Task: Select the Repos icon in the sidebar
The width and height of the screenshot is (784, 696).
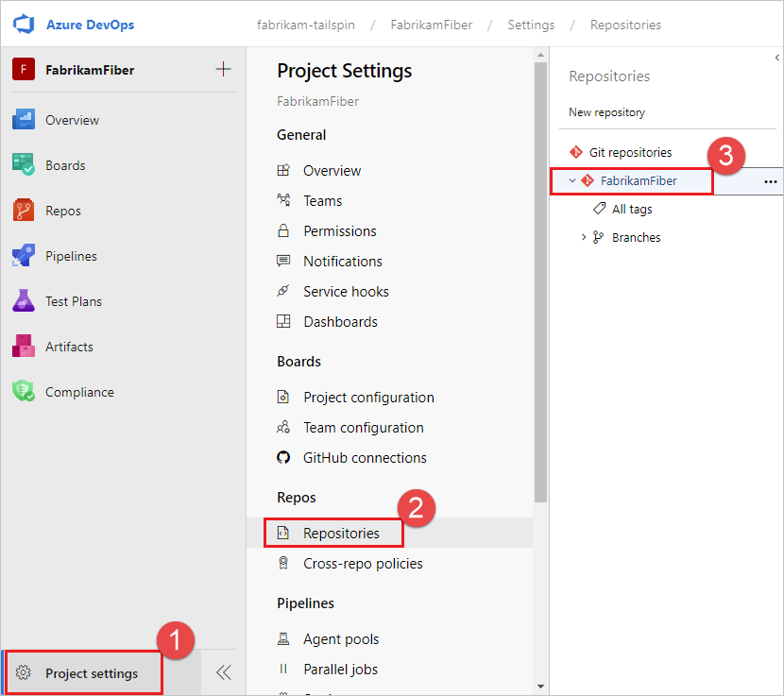Action: 62,211
